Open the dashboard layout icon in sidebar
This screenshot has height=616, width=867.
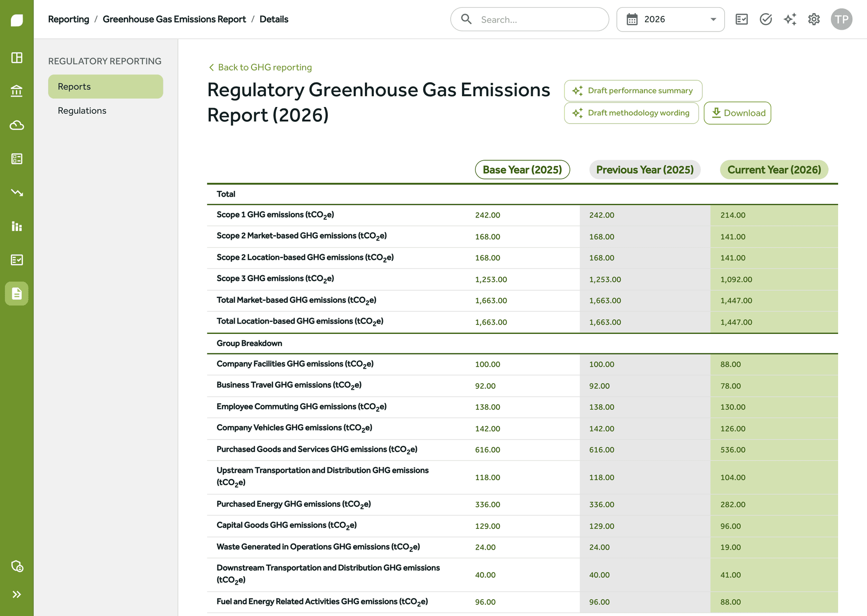point(17,58)
